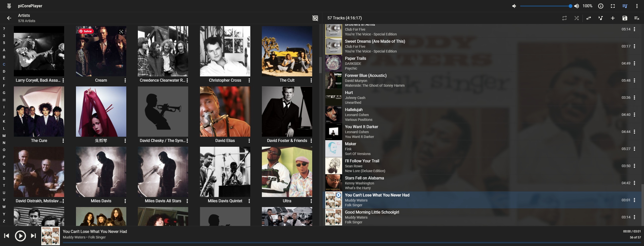Open the menu for David Oistrakh, Mstislav

pos(63,201)
